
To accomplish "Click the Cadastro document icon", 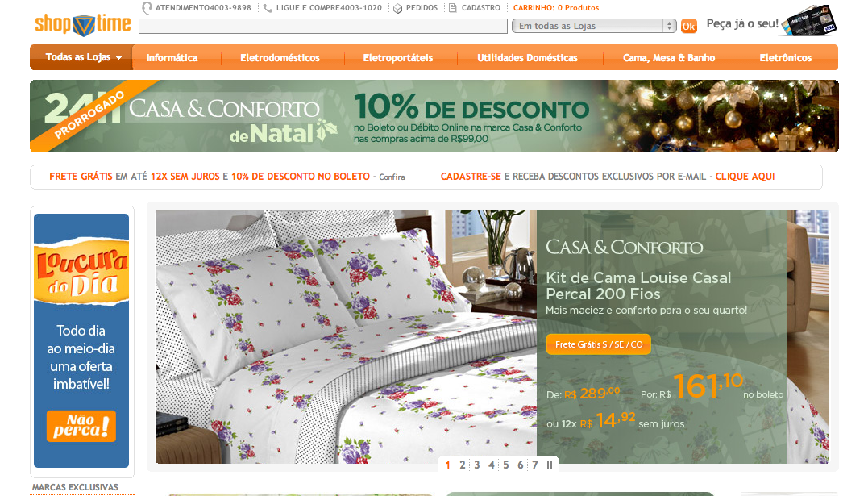I will [452, 8].
